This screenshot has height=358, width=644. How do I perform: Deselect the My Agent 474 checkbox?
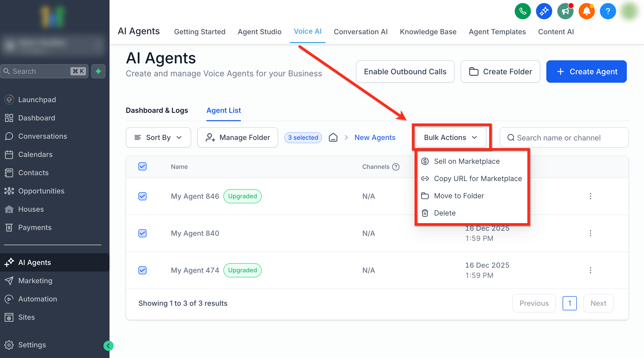click(x=142, y=270)
